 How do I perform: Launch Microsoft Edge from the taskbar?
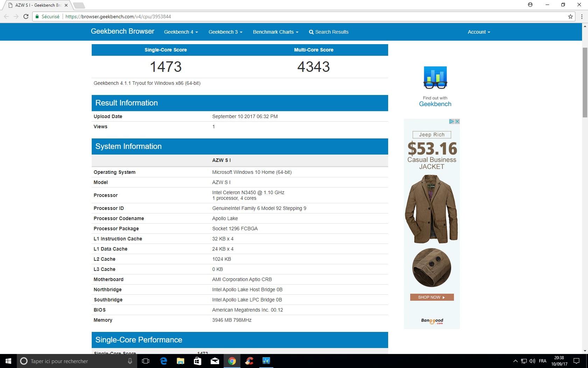(163, 361)
